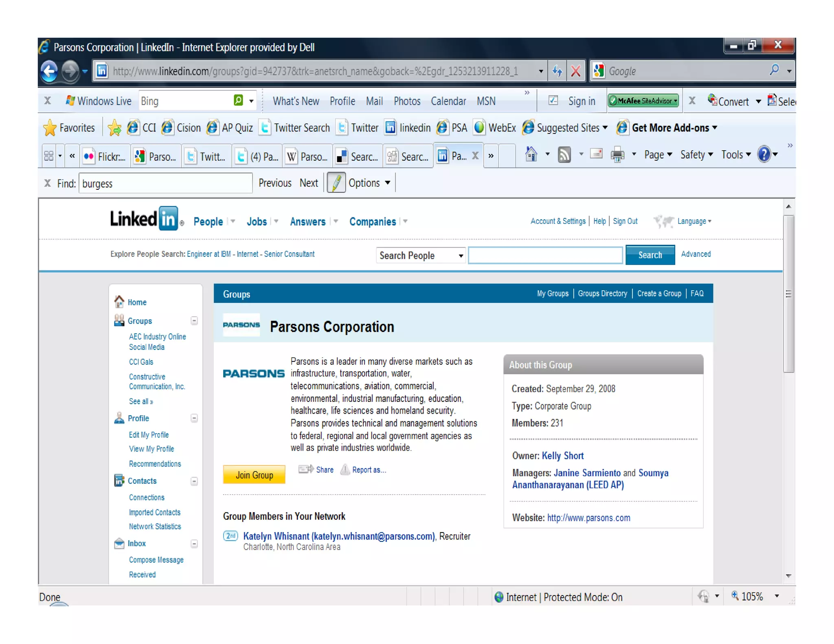This screenshot has width=834, height=644.
Task: Click the RSS feeds toolbar icon
Action: pos(564,155)
